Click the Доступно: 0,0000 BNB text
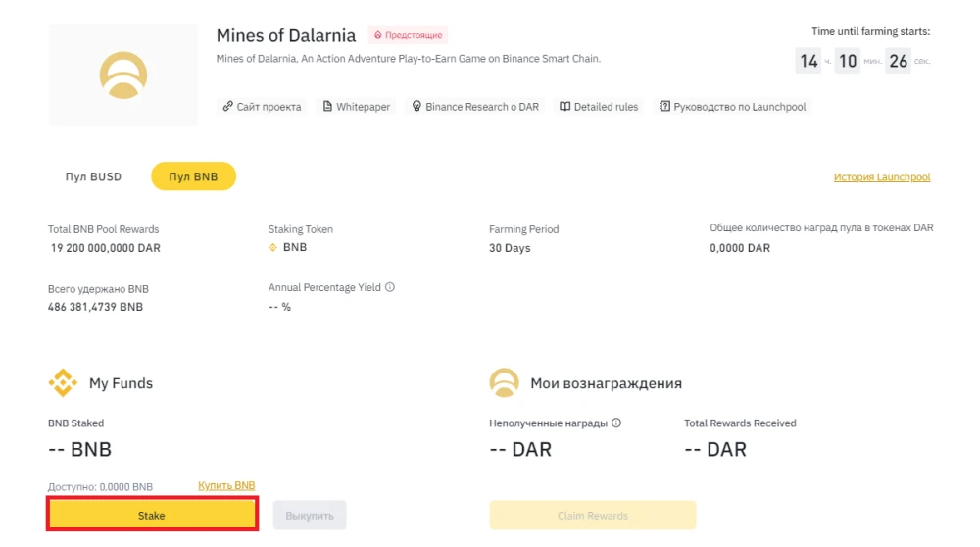 click(x=101, y=487)
